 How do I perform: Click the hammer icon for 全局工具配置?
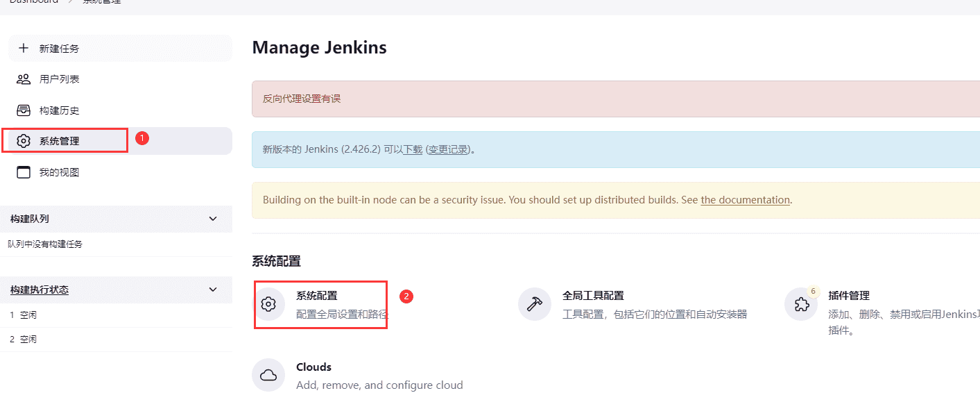[535, 304]
